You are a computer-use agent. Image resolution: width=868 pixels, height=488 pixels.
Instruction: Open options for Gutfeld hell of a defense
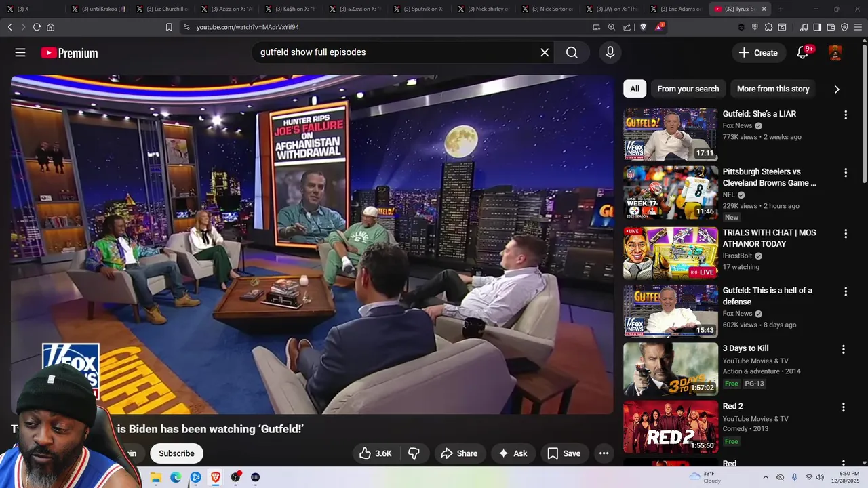tap(845, 291)
